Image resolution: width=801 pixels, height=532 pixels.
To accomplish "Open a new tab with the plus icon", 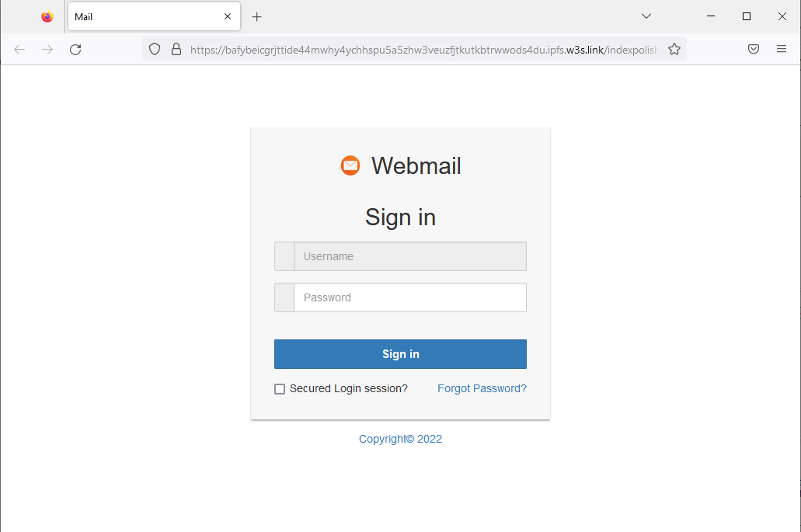I will point(257,16).
